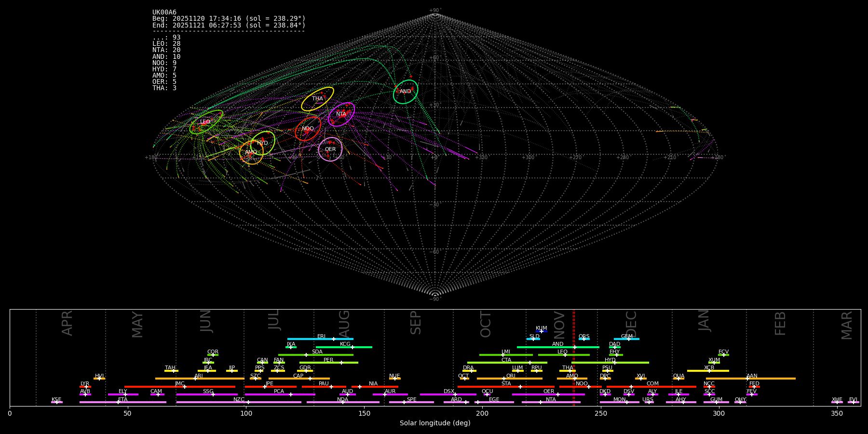Click the GEM shower bar in timeline

coord(626,339)
